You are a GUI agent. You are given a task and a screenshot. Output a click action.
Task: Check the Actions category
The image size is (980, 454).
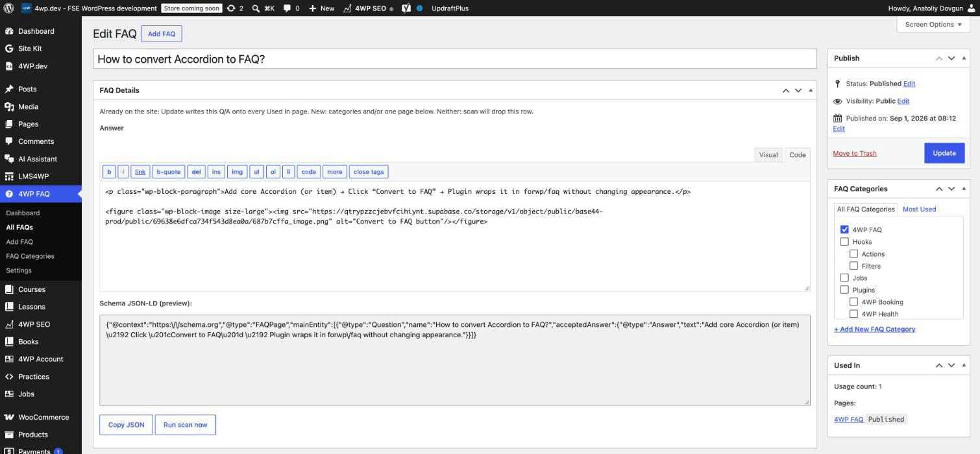(854, 254)
